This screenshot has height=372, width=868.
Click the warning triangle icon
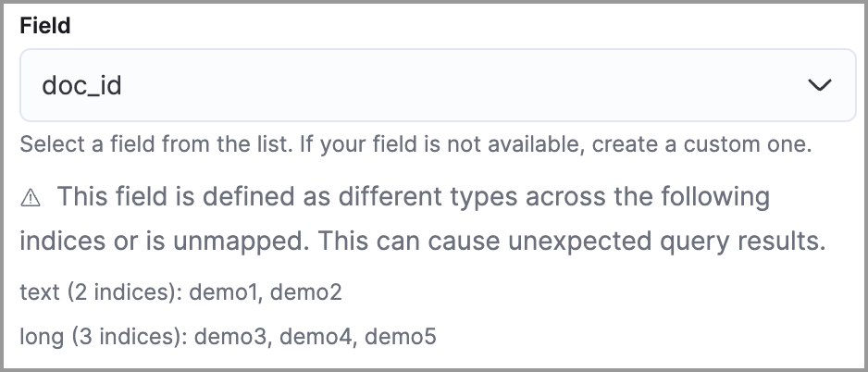click(31, 197)
